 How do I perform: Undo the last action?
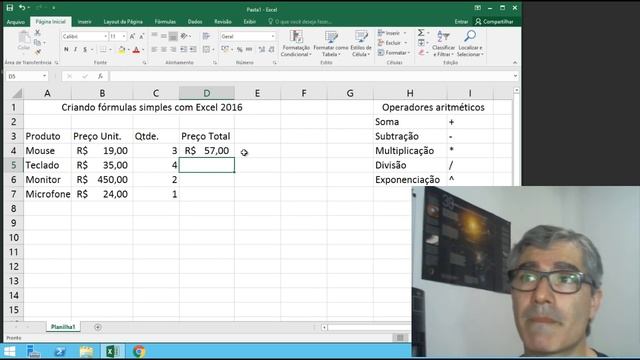point(22,8)
